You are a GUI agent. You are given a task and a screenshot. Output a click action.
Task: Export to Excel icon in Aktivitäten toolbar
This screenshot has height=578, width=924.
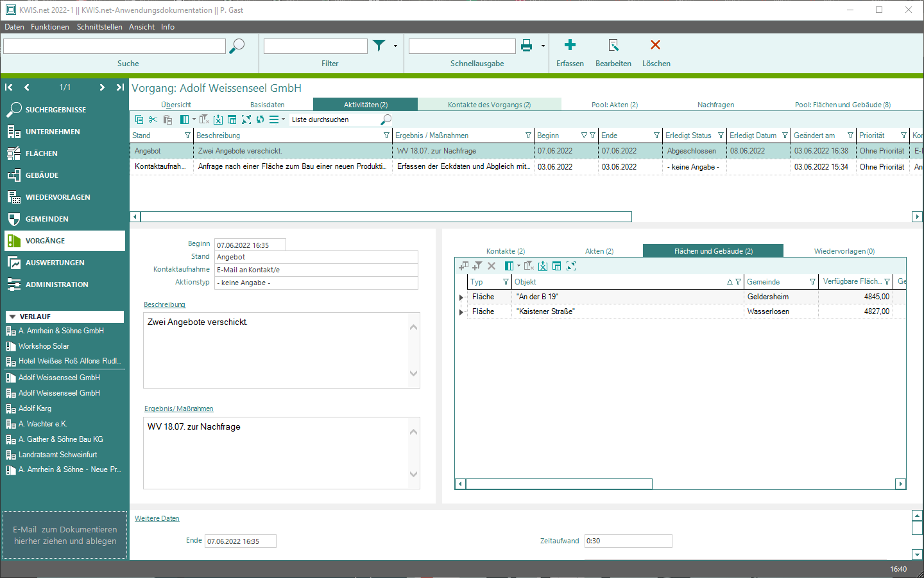[218, 119]
